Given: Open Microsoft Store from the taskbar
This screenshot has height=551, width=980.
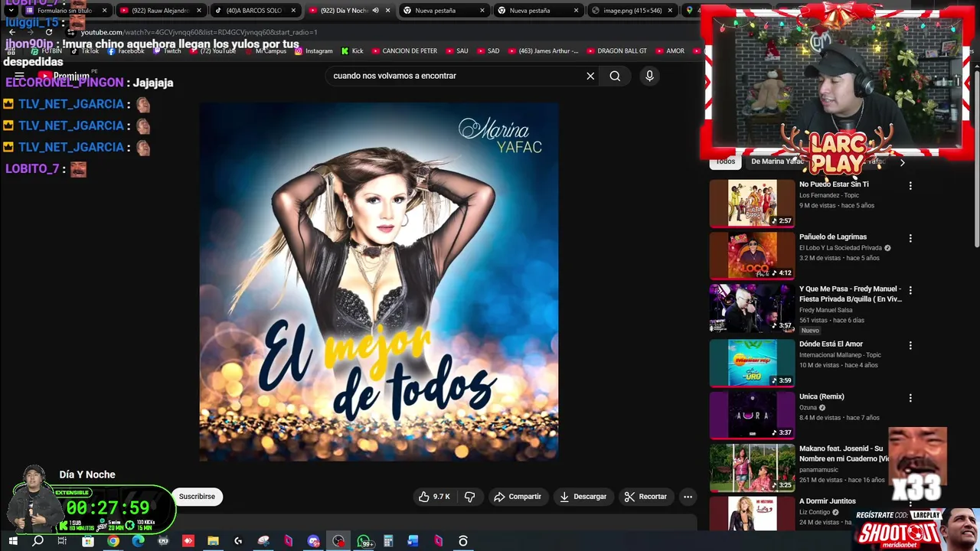Looking at the screenshot, I should click(88, 541).
